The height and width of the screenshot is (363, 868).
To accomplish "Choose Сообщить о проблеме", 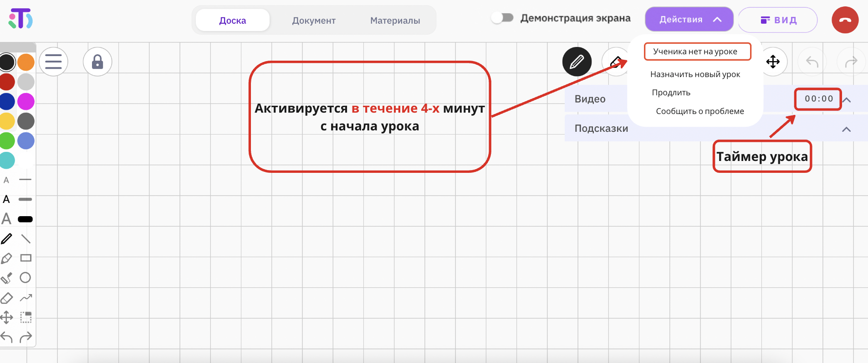I will pyautogui.click(x=700, y=111).
